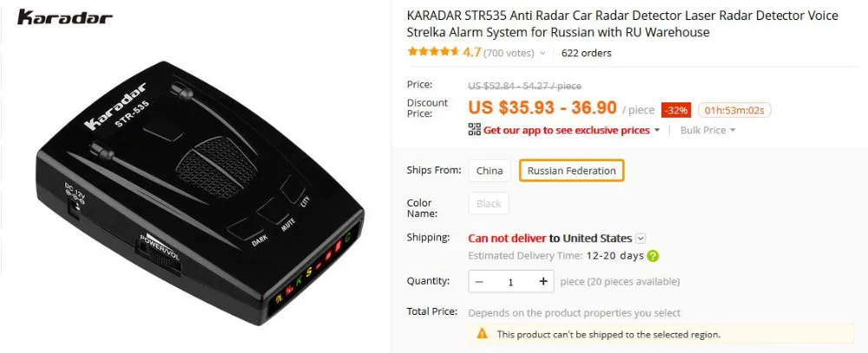Click the green delivery time help icon
868x353 pixels.
pyautogui.click(x=654, y=256)
